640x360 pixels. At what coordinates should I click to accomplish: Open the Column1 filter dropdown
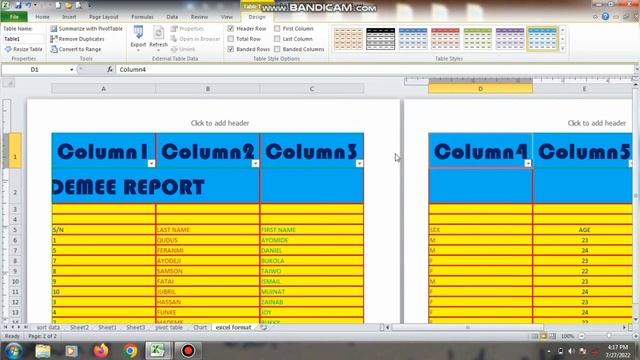coord(151,163)
